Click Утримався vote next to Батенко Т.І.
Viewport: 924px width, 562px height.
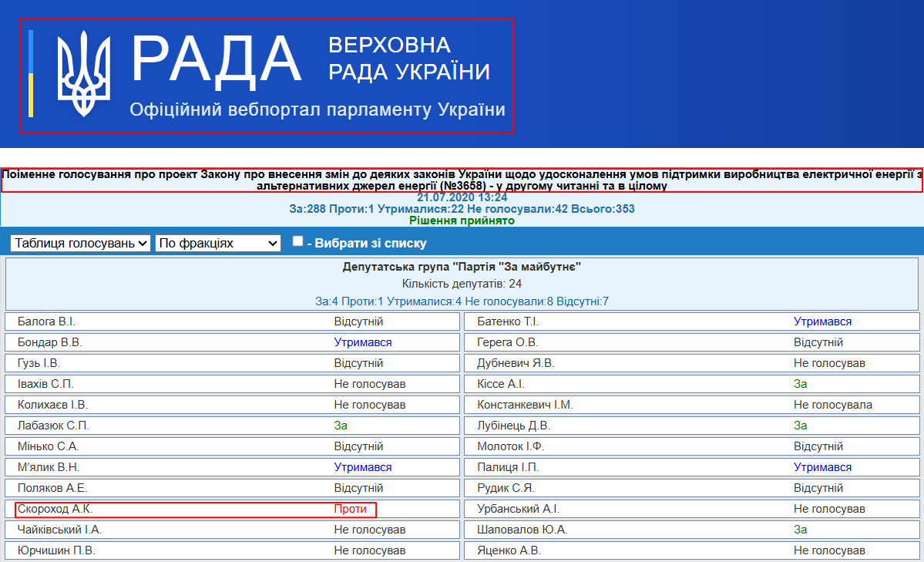pos(822,321)
